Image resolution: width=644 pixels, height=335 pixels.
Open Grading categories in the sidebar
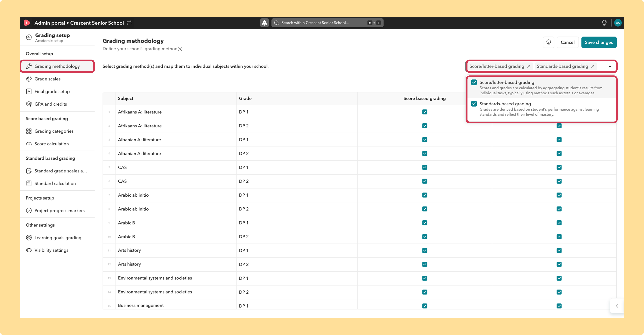(x=57, y=131)
